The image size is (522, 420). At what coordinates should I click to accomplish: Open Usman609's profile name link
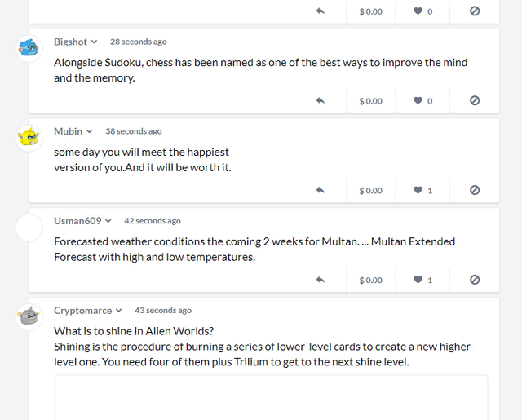[x=77, y=221]
